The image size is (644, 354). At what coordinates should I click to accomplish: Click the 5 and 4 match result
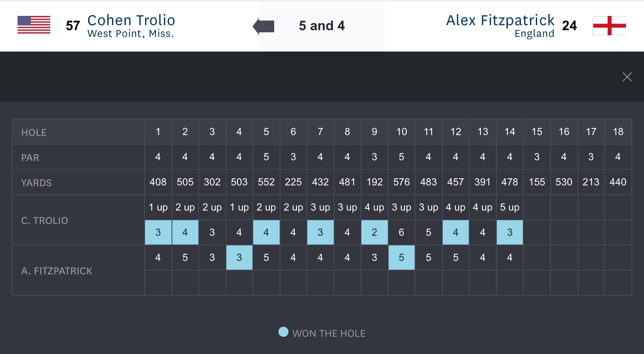pyautogui.click(x=322, y=26)
